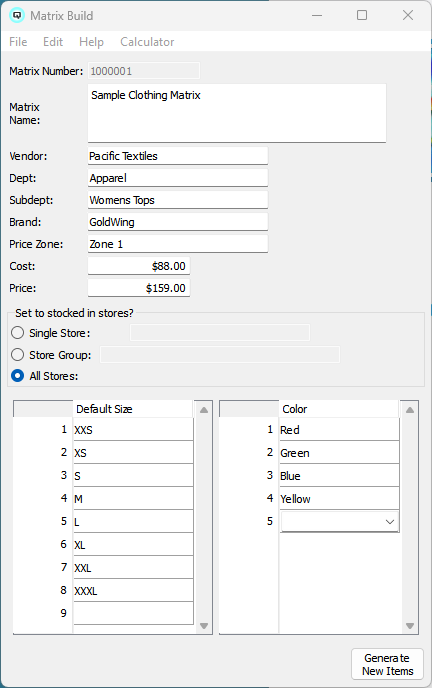Click Generate New Items button
This screenshot has width=432, height=688.
387,664
